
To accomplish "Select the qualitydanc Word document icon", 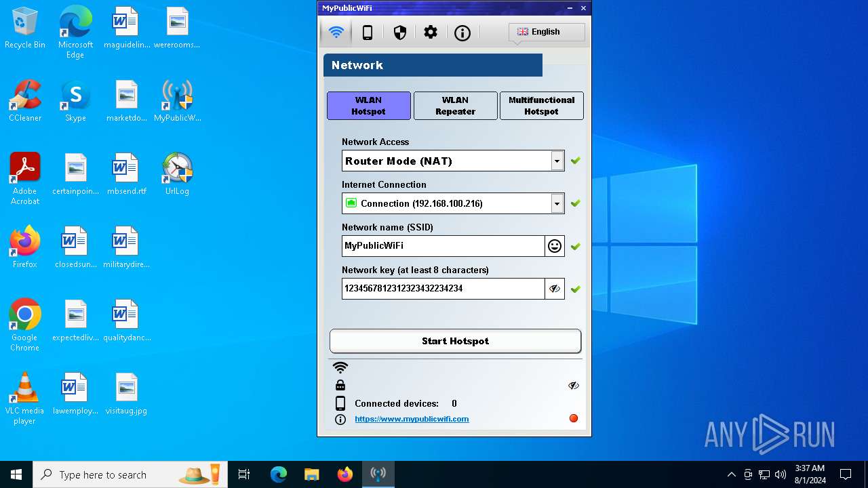I will tap(126, 321).
